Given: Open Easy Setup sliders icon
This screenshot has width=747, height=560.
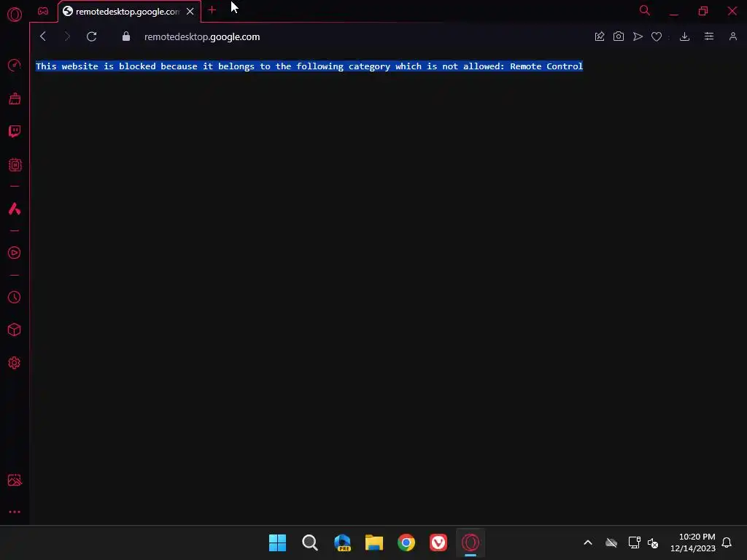Looking at the screenshot, I should tap(709, 36).
